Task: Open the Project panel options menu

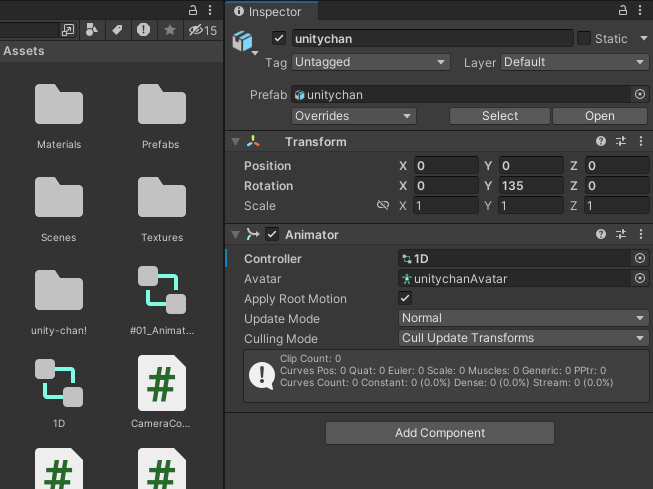Action: (x=210, y=10)
